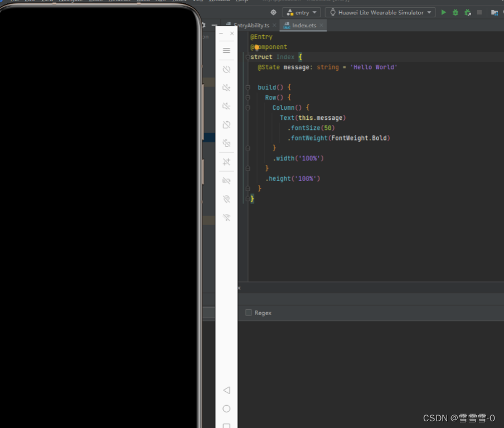Click the 'Hello World' string literal
Viewport: 504px width, 428px height.
(x=374, y=67)
